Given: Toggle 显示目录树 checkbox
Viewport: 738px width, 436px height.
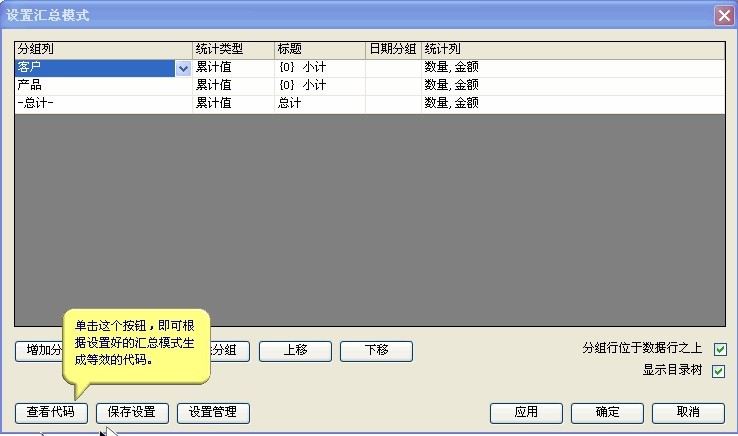Looking at the screenshot, I should tap(719, 371).
